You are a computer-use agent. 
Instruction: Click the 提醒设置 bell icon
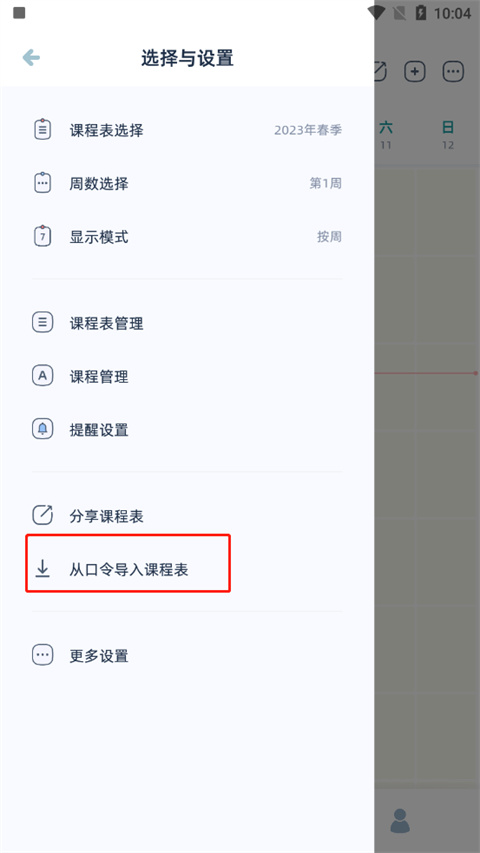[42, 429]
